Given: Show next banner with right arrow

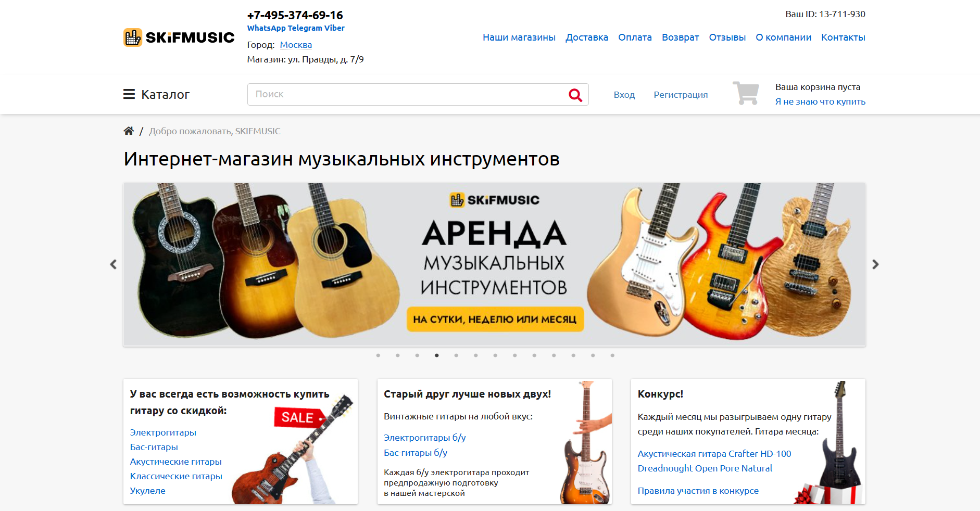Looking at the screenshot, I should pyautogui.click(x=875, y=264).
